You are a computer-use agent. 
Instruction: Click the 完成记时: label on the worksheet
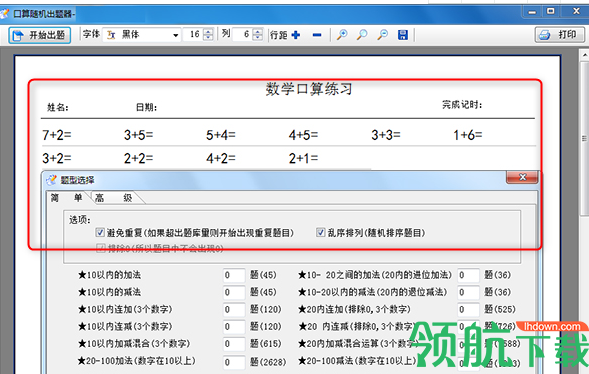coord(462,105)
